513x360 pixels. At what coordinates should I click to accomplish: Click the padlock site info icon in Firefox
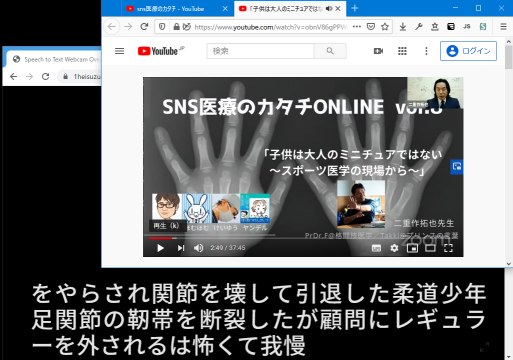point(177,27)
